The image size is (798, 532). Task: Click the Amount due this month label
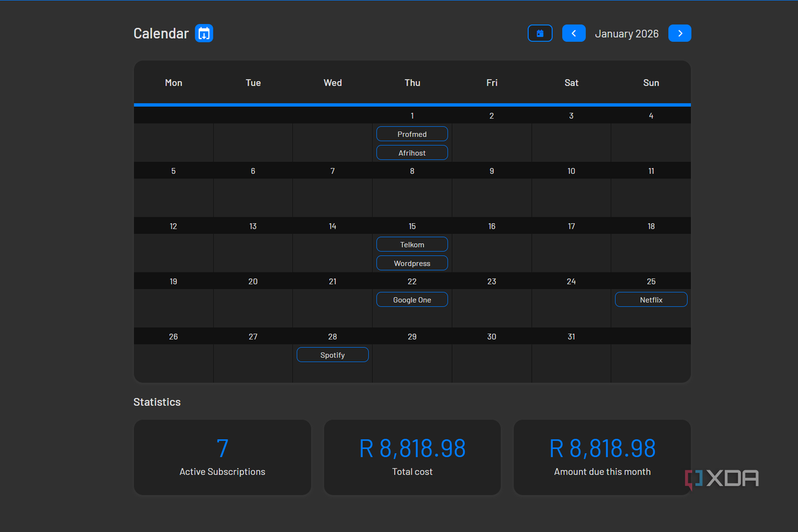pyautogui.click(x=603, y=471)
